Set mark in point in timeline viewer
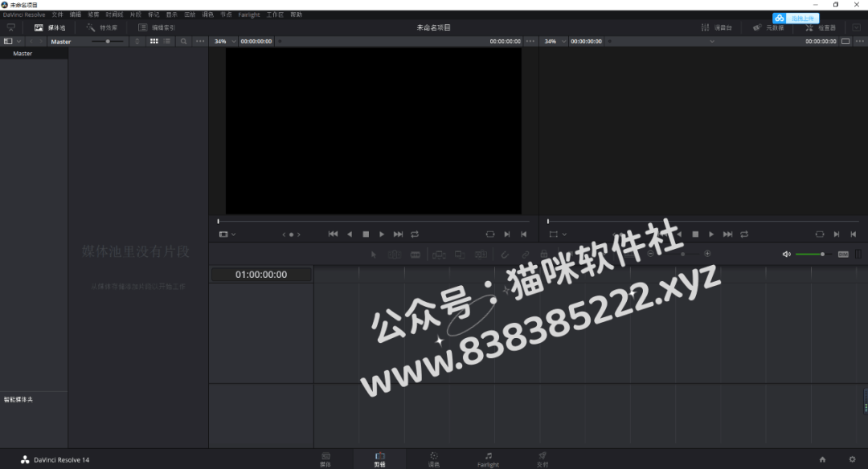868x469 pixels. pyautogui.click(x=837, y=234)
